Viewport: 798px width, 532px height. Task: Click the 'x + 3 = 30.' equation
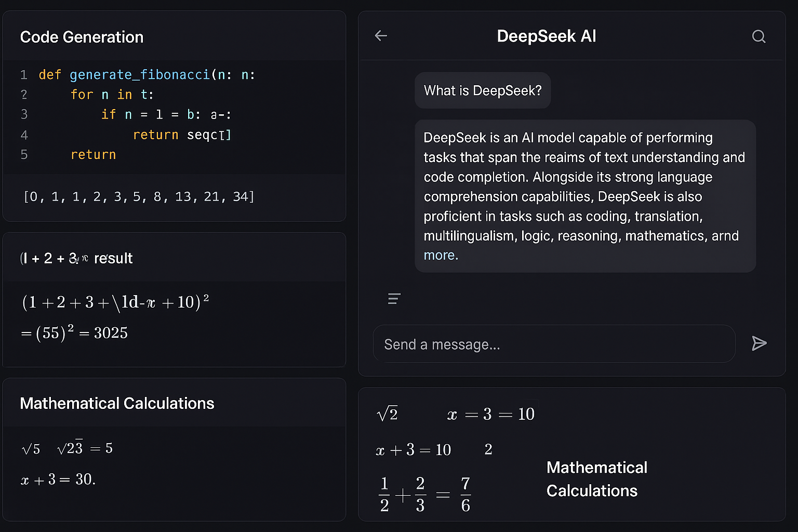(58, 480)
